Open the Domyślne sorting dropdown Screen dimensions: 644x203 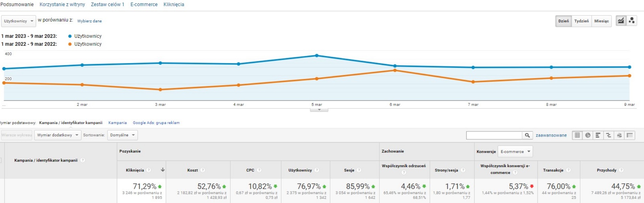(x=122, y=135)
